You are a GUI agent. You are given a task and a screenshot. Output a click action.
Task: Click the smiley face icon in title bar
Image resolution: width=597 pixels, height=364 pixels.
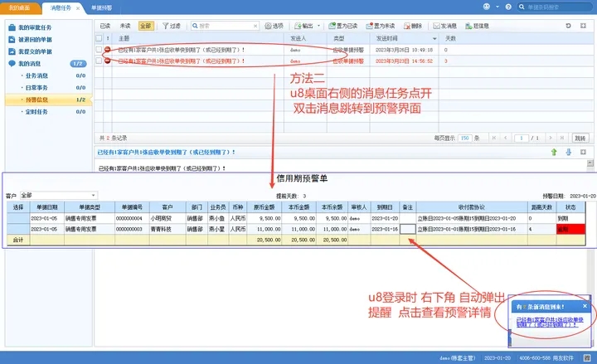[x=487, y=7]
